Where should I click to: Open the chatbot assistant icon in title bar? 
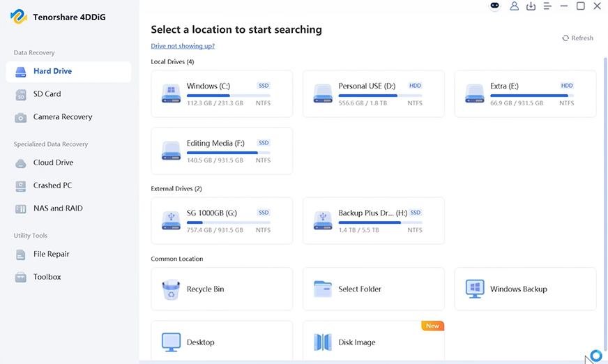coord(494,6)
